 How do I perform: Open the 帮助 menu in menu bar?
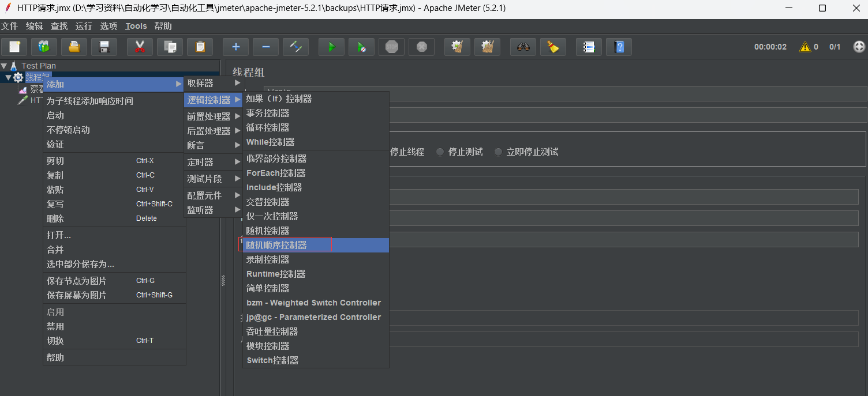pyautogui.click(x=163, y=26)
